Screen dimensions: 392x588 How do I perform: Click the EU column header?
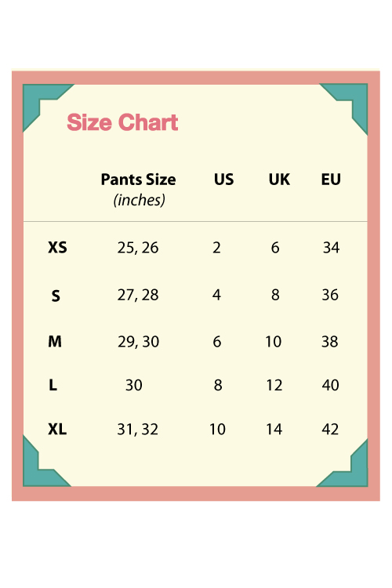331,180
